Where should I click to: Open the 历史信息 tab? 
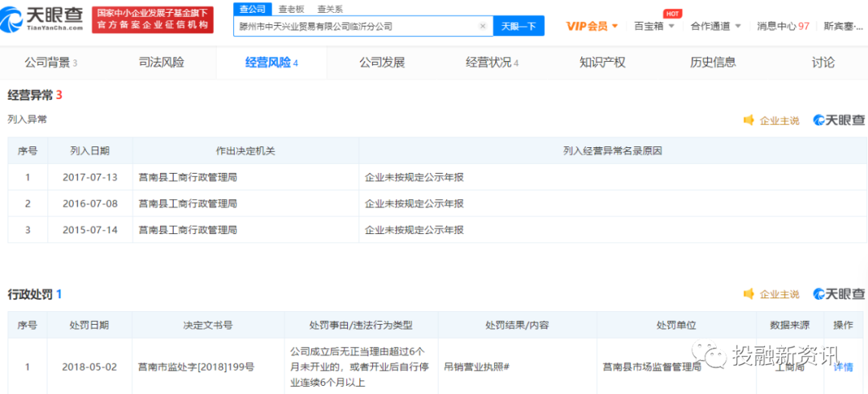point(713,63)
